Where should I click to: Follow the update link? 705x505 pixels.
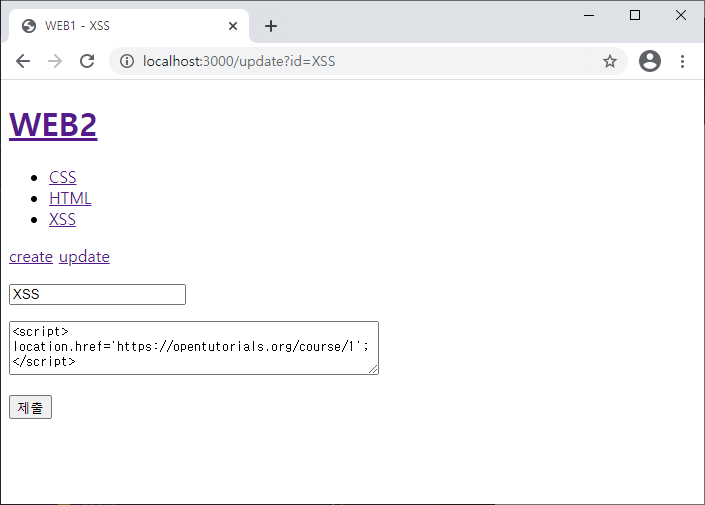pos(84,257)
